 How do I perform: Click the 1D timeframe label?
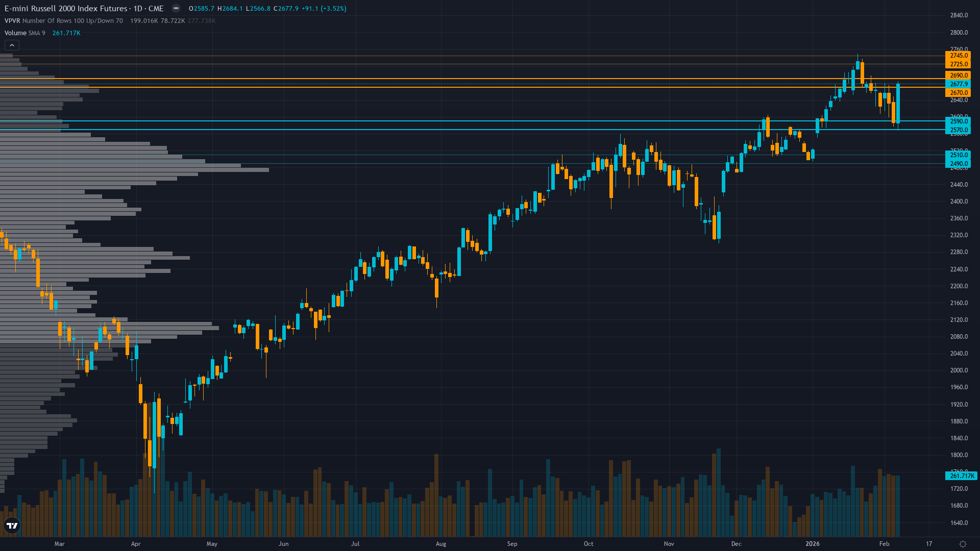(x=139, y=8)
